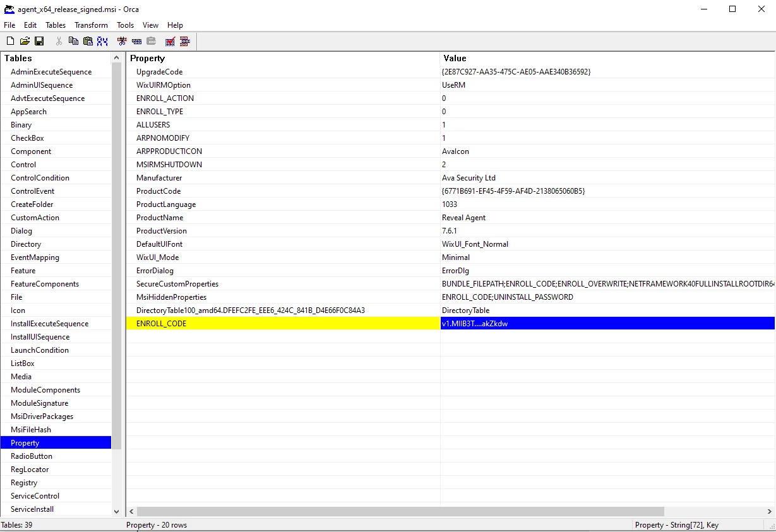The width and height of the screenshot is (776, 532).
Task: Sort by the Property column header
Action: pyautogui.click(x=283, y=58)
